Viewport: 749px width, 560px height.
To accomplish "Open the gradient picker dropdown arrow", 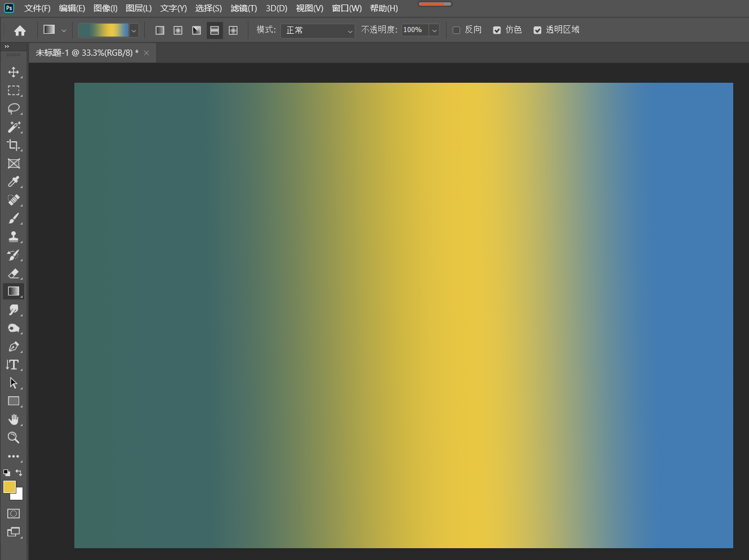I will pos(134,30).
